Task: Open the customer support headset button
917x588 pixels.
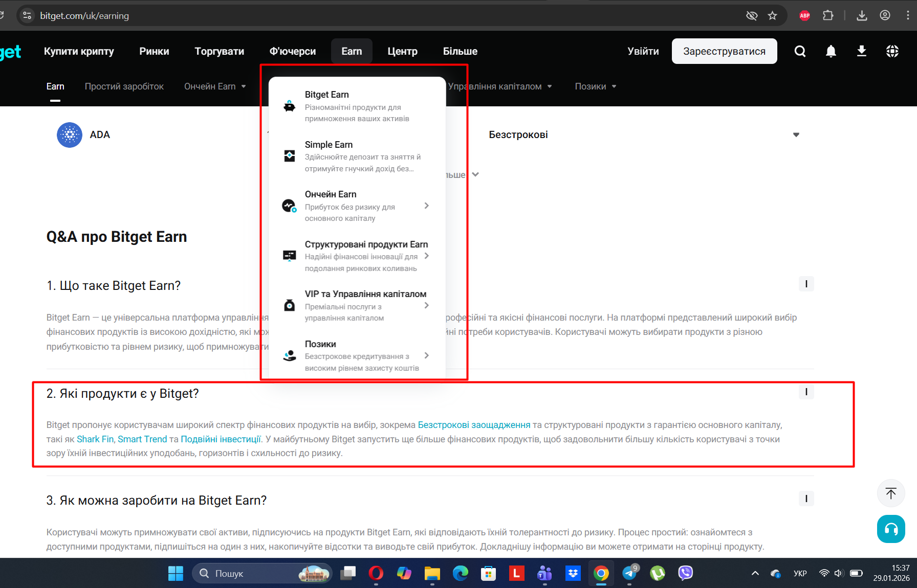Action: [891, 529]
